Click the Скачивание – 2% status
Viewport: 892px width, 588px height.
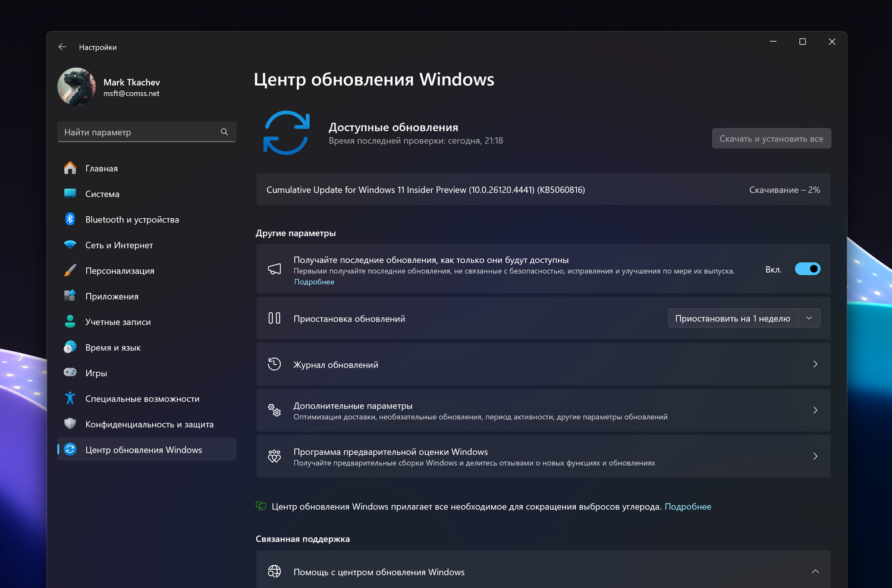point(784,190)
